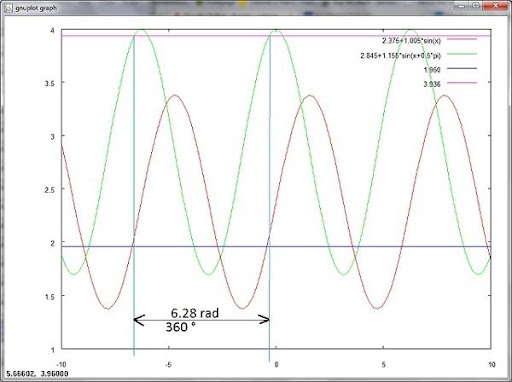Toggle the 1.960 legend label

[x=432, y=70]
